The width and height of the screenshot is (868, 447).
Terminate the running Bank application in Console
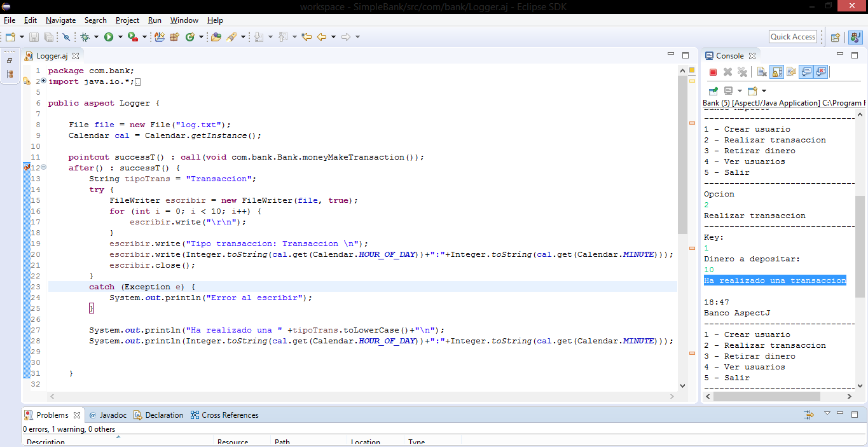coord(713,71)
